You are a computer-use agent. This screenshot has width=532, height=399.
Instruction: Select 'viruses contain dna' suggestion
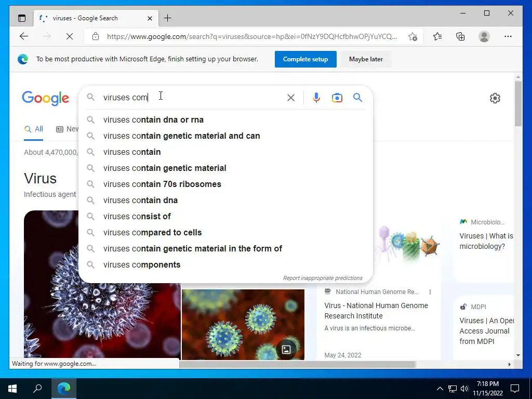[x=225, y=200]
